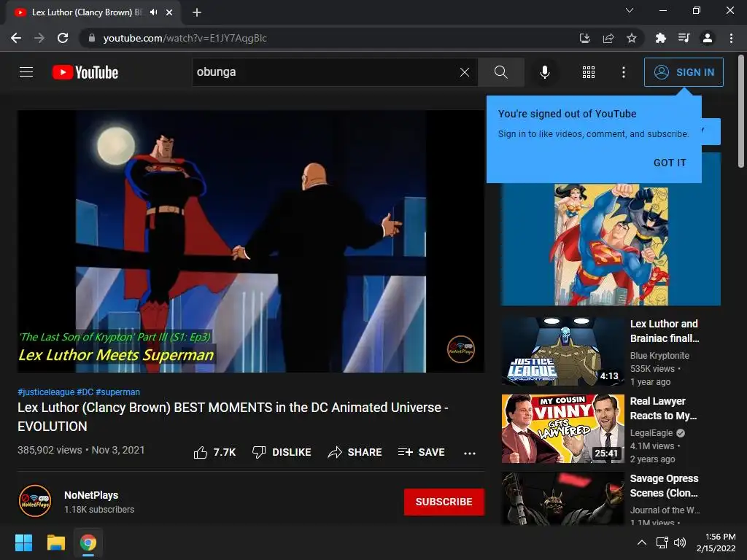This screenshot has width=747, height=560.
Task: Open the Chrome profile icon
Action: pyautogui.click(x=708, y=38)
